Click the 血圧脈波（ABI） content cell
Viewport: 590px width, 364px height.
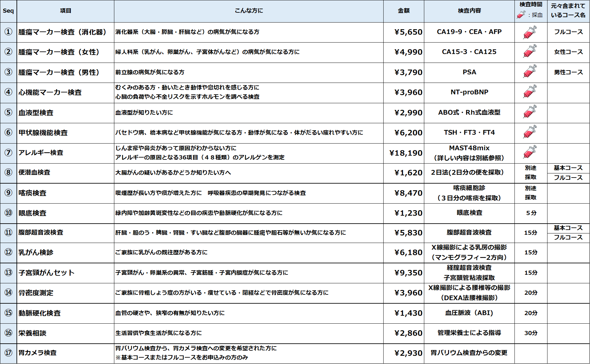(469, 313)
